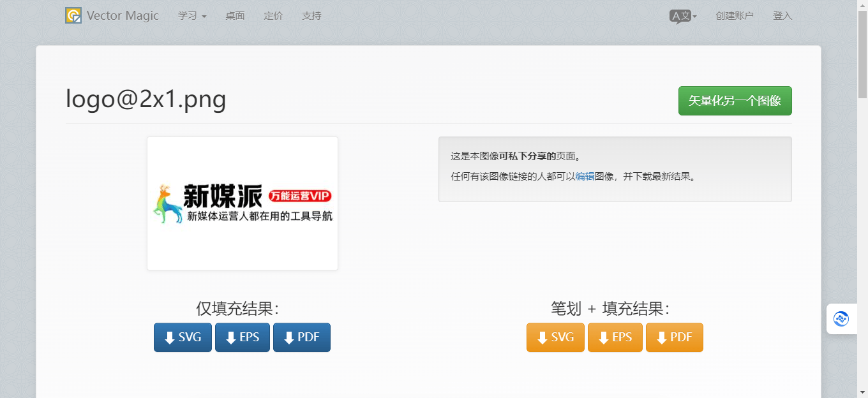The width and height of the screenshot is (868, 398).
Task: Download the fill-only SVG (blue button)
Action: (183, 337)
